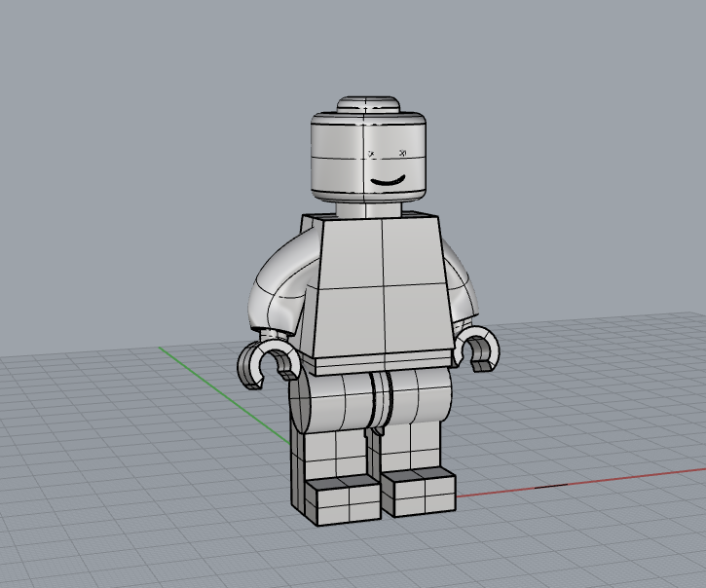Select the leg nearest the green axis
The height and width of the screenshot is (588, 706).
point(333,446)
